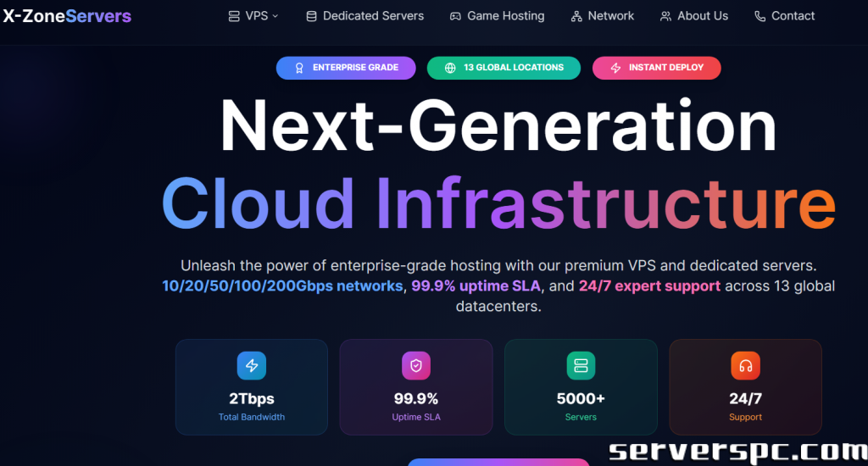This screenshot has height=466, width=868.
Task: Click the award ribbon icon in Enterprise Grade badge
Action: pos(299,68)
